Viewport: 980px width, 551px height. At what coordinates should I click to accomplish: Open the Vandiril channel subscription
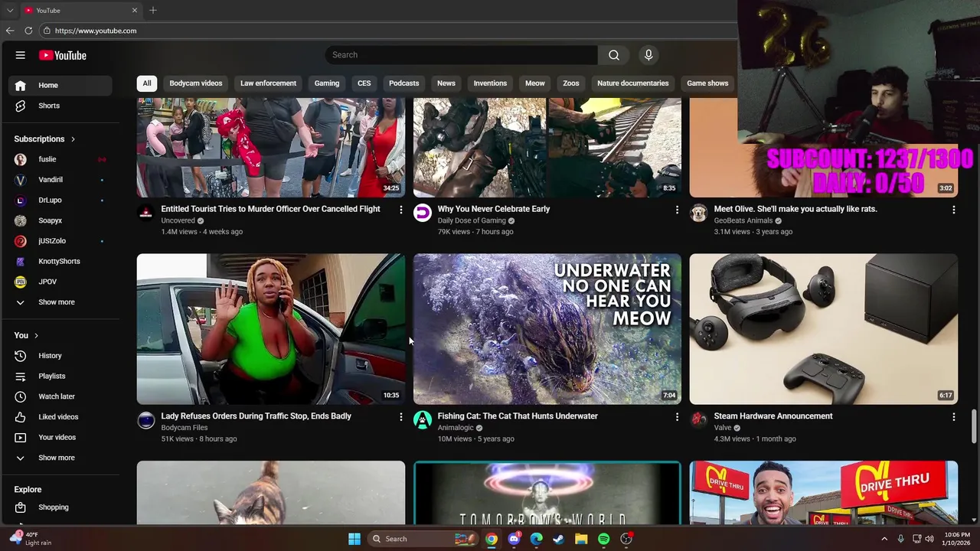pos(60,180)
